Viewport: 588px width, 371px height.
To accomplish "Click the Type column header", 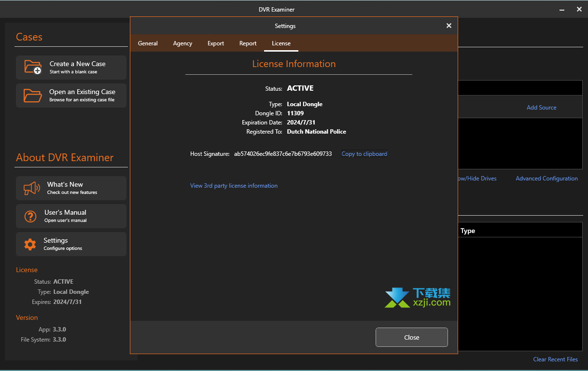I will [x=468, y=231].
